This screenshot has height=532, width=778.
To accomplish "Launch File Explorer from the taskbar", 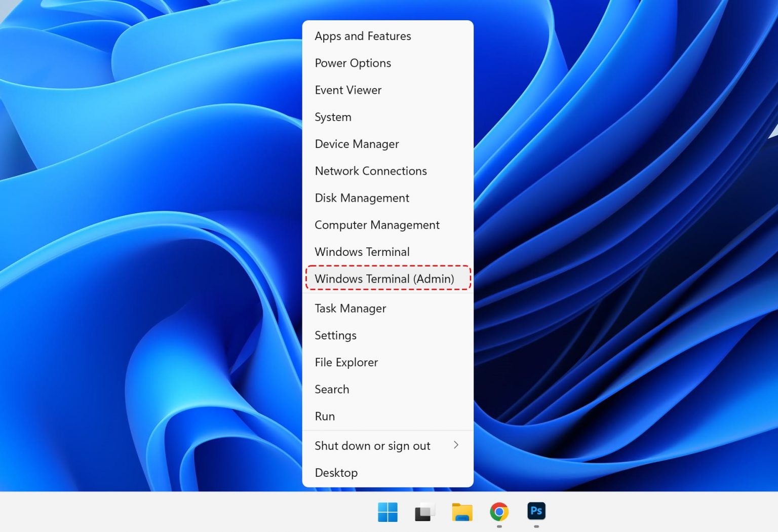I will coord(461,512).
